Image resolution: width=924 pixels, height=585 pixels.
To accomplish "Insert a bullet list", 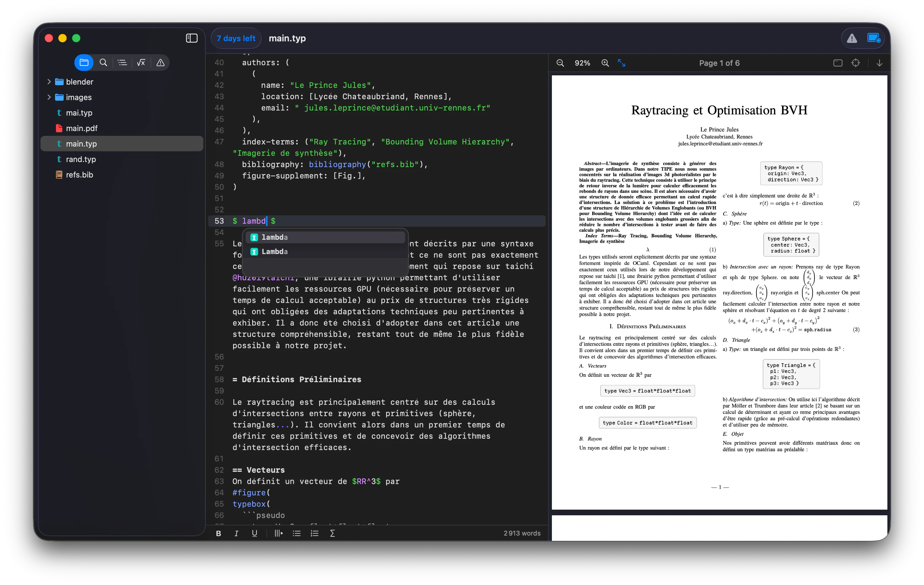I will pyautogui.click(x=296, y=533).
